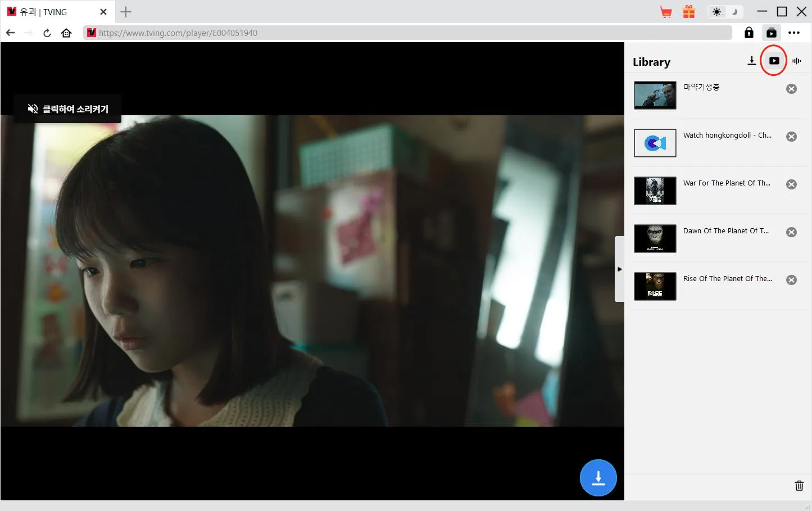Unmute video via 클릭하여 소리켜기 button
The image size is (812, 511).
pyautogui.click(x=68, y=108)
